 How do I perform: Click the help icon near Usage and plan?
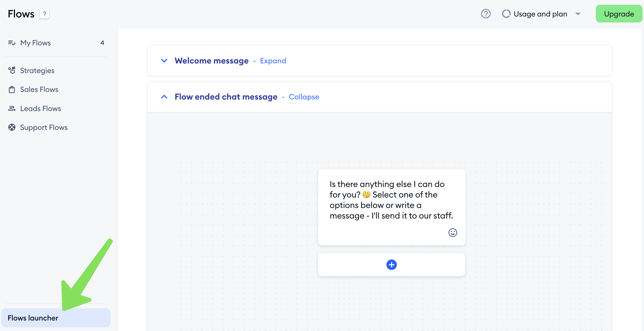click(486, 14)
